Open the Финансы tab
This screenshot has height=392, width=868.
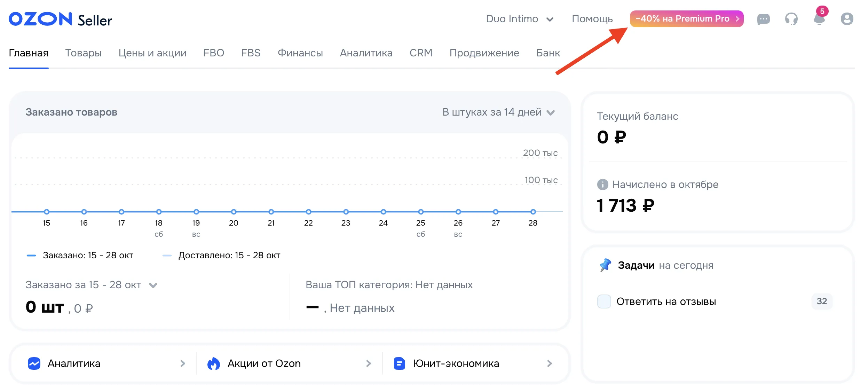tap(300, 53)
